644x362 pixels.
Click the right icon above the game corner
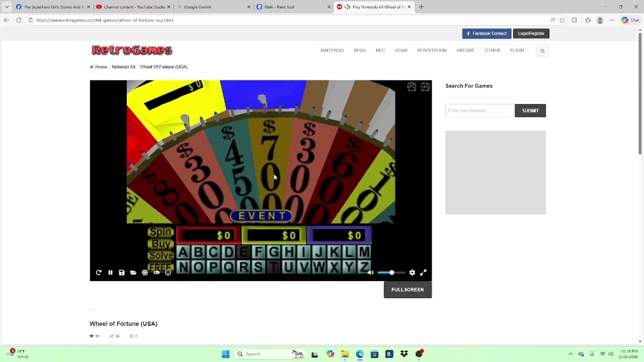pos(425,87)
